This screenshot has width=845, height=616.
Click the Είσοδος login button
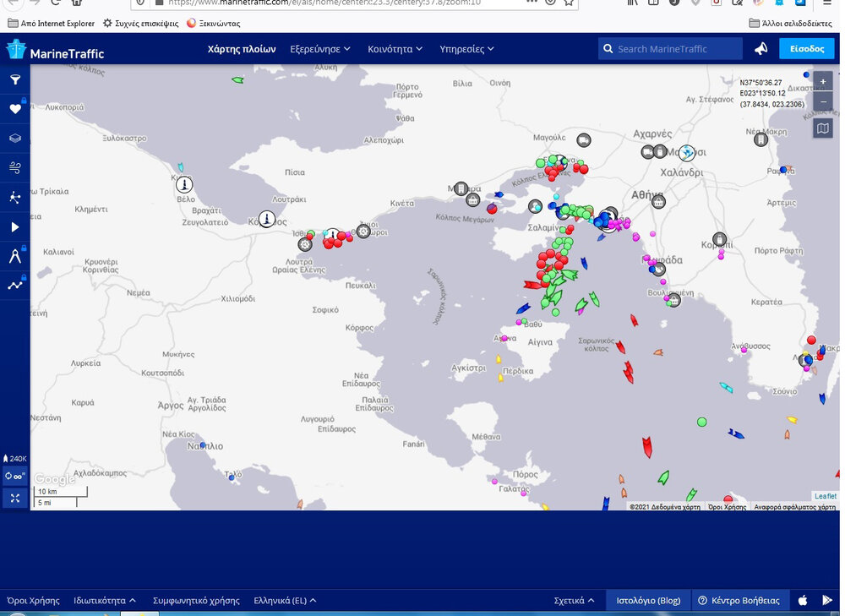(x=806, y=49)
